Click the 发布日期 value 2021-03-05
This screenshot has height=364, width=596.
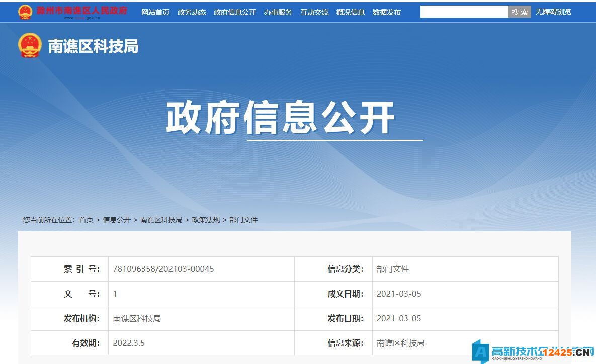click(x=399, y=318)
